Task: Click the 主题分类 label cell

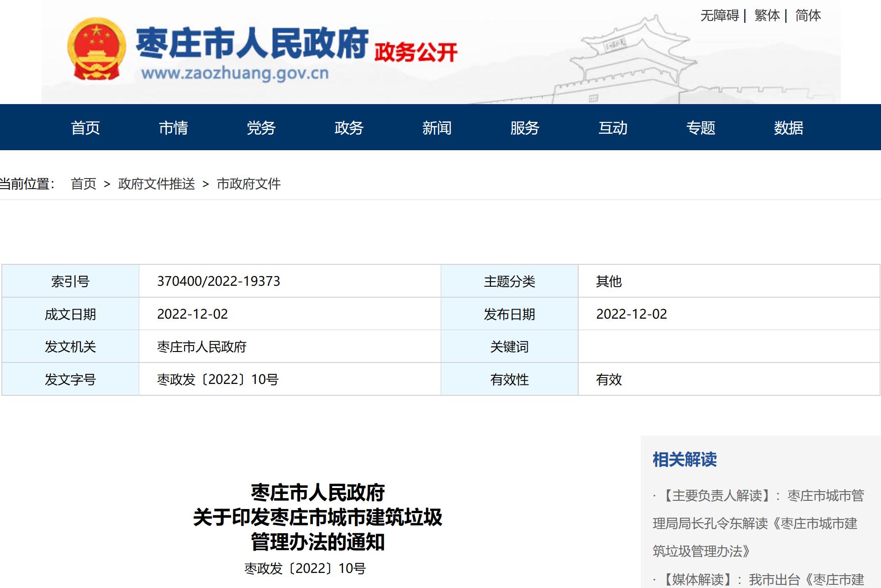Action: [510, 281]
